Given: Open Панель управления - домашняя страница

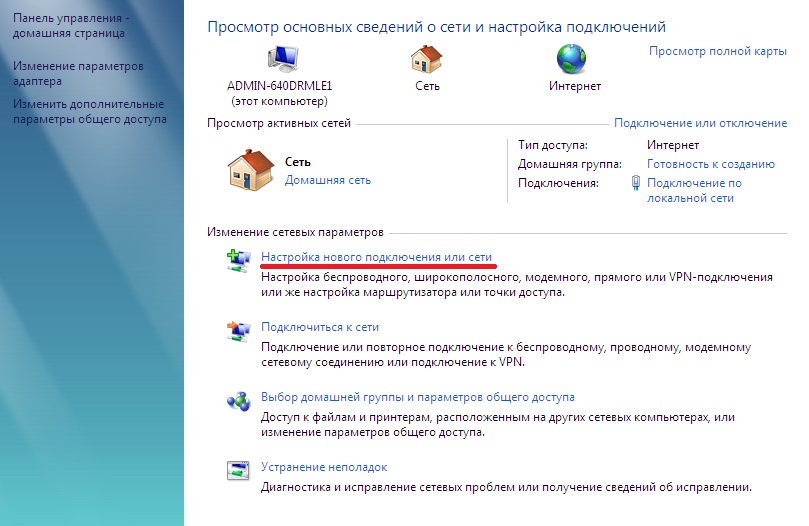Looking at the screenshot, I should 71,25.
